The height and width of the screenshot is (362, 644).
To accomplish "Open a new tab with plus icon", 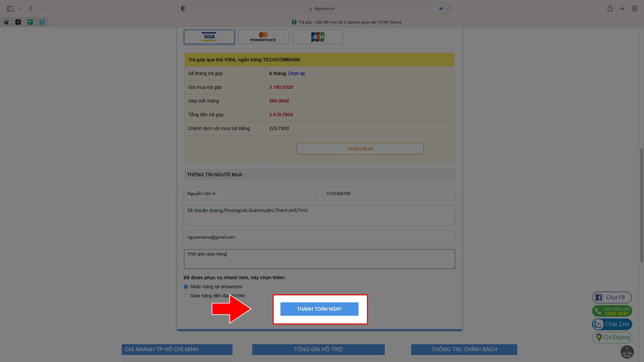I will [x=622, y=9].
